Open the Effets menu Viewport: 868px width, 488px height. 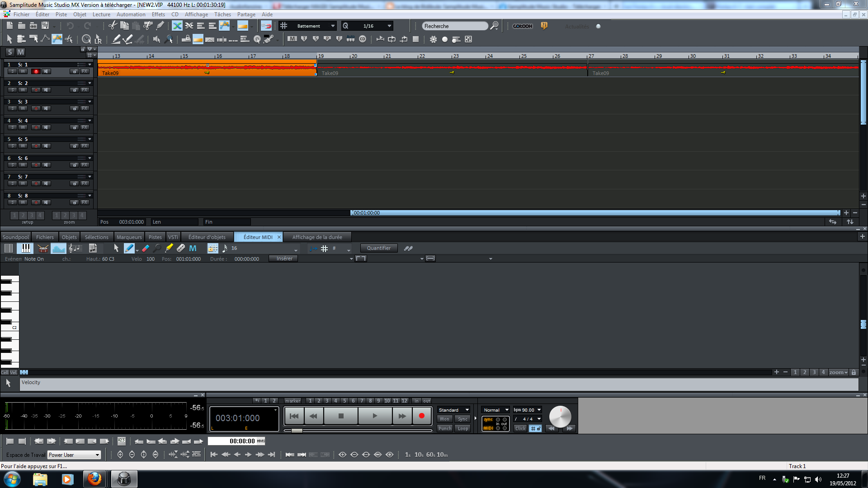click(x=158, y=14)
